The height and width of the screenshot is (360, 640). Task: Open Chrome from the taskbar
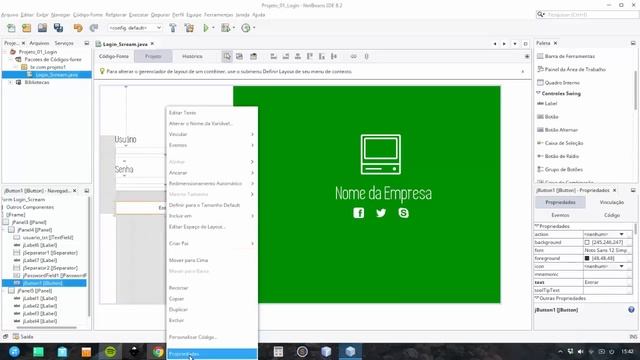click(158, 351)
